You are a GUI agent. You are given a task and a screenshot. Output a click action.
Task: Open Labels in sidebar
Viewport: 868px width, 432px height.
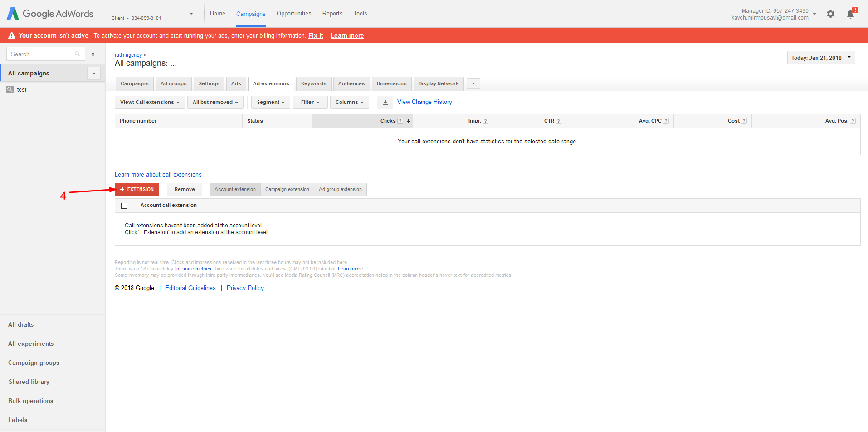pos(18,420)
